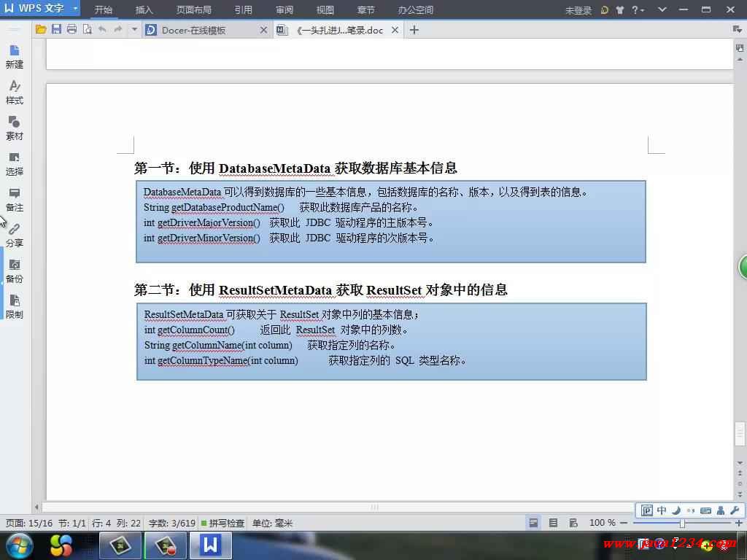Open the help question mark dropdown
Screen dimensions: 747x560
[638, 9]
